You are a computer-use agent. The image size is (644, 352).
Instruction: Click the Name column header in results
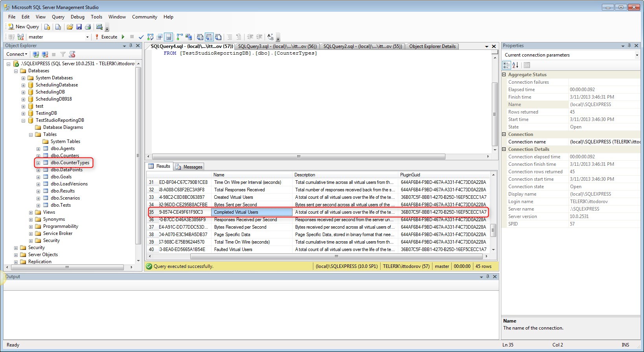tap(252, 175)
